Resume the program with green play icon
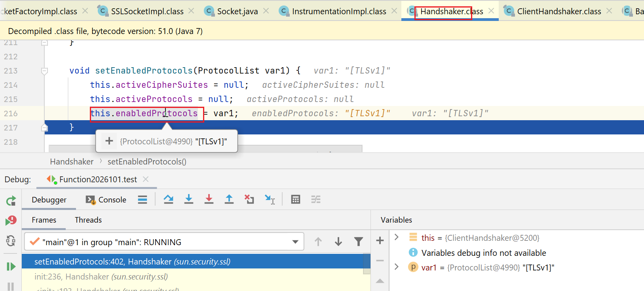The image size is (644, 291). (11, 266)
